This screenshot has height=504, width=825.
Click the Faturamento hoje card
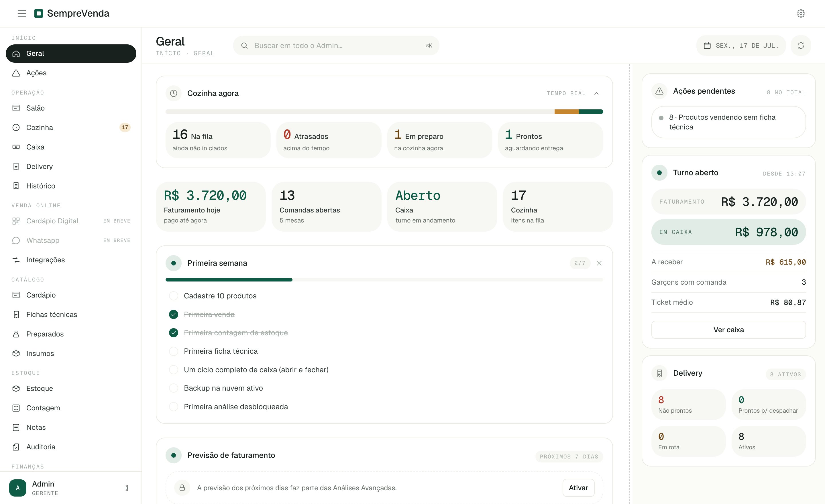(x=211, y=206)
